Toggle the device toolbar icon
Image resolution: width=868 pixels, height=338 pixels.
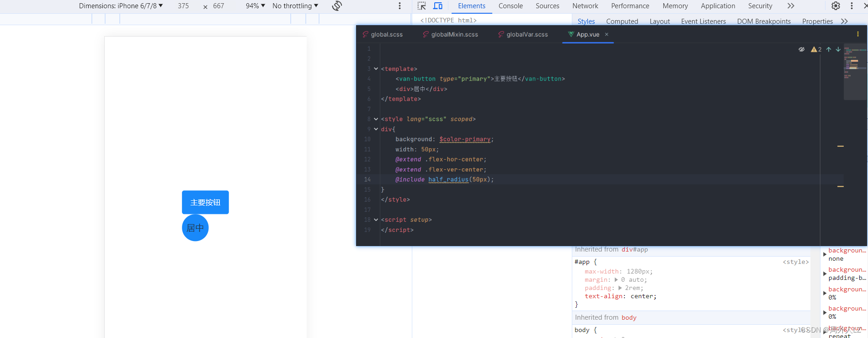pos(438,6)
